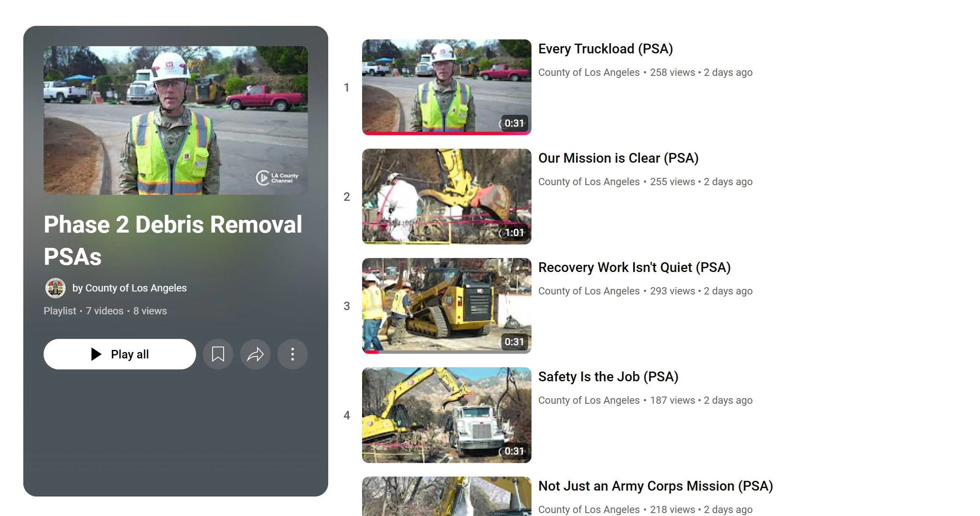The image size is (980, 516).
Task: Click the red progress bar on the first video
Action: 446,133
